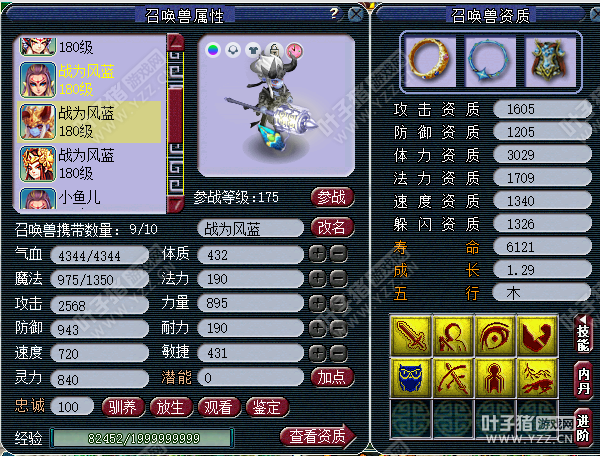Decrease the 力量 attribute with minus button
The image size is (600, 456).
click(339, 303)
